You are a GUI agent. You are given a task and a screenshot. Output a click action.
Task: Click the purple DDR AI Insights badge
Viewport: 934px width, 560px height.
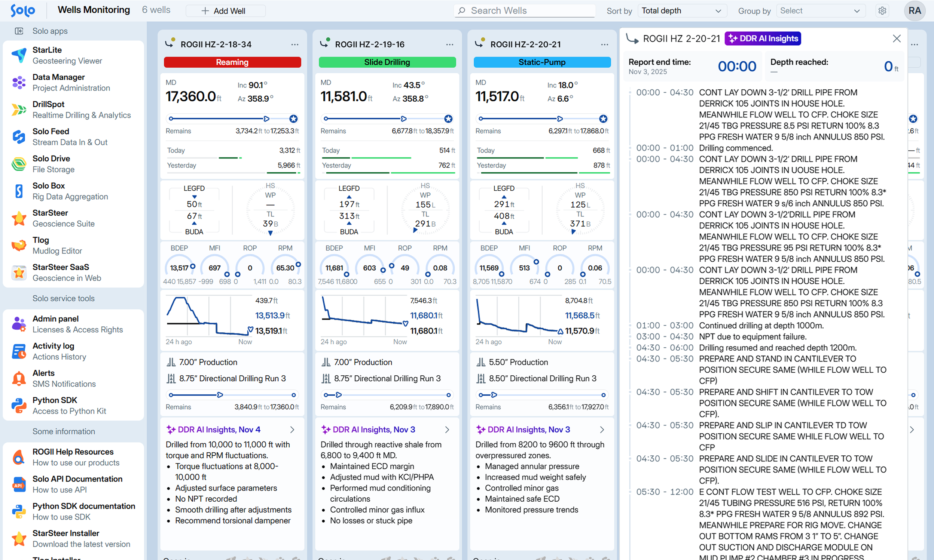[763, 39]
